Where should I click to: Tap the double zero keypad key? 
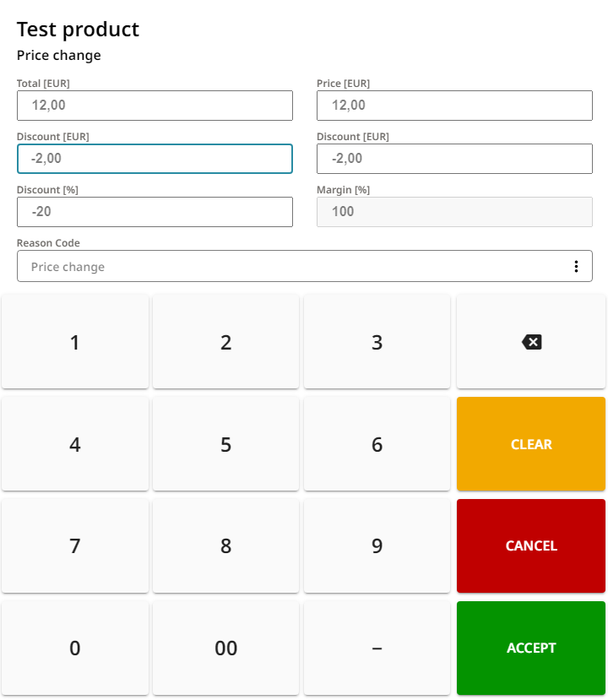click(225, 648)
